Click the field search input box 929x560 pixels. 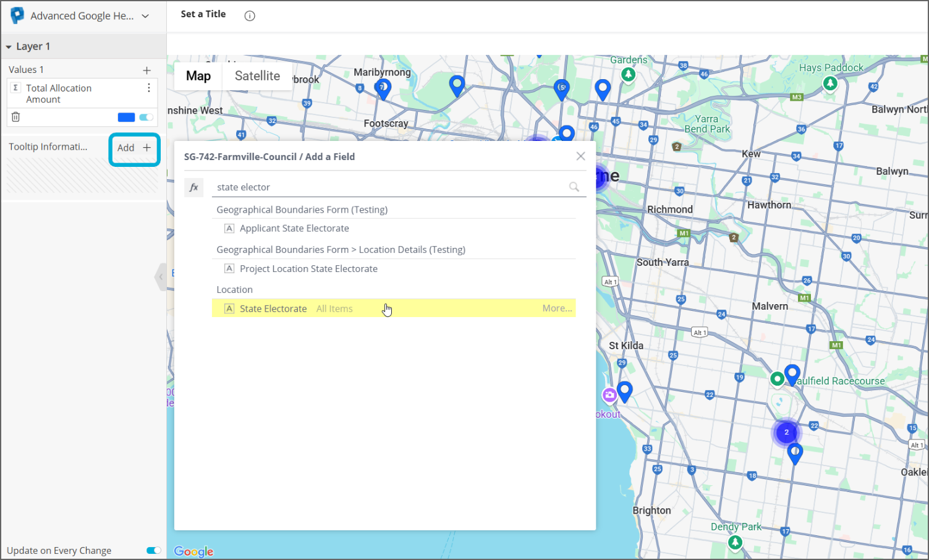(389, 187)
